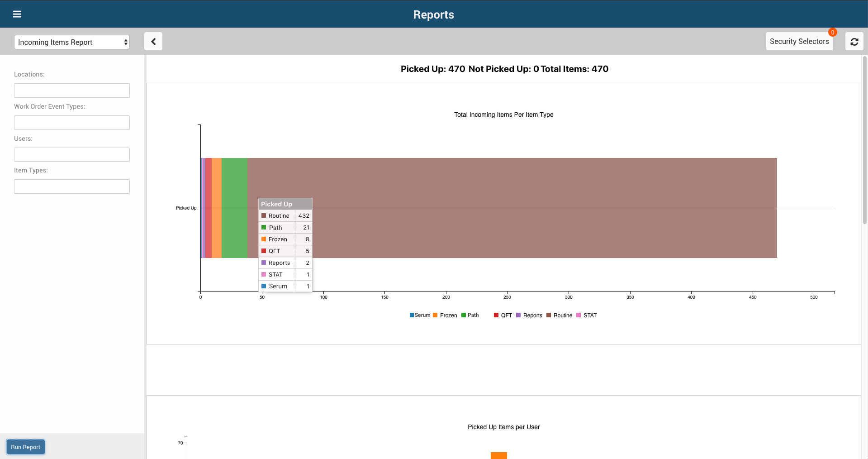Open the Locations selector field
Screen dimensions: 868x459
tap(72, 91)
